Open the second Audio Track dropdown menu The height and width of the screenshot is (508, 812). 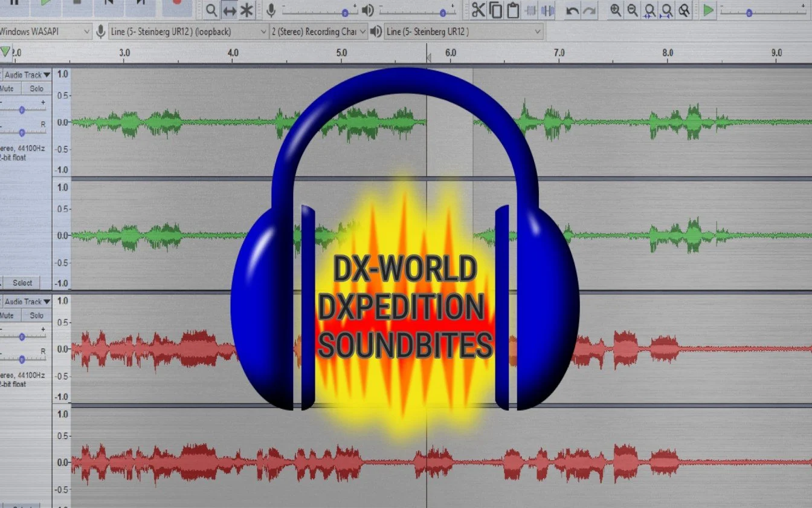click(x=27, y=302)
